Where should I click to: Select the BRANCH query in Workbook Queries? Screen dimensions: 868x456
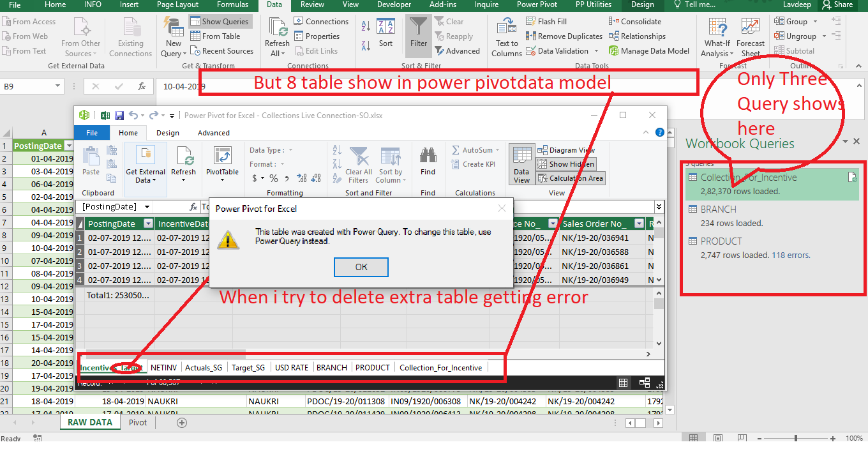(772, 215)
